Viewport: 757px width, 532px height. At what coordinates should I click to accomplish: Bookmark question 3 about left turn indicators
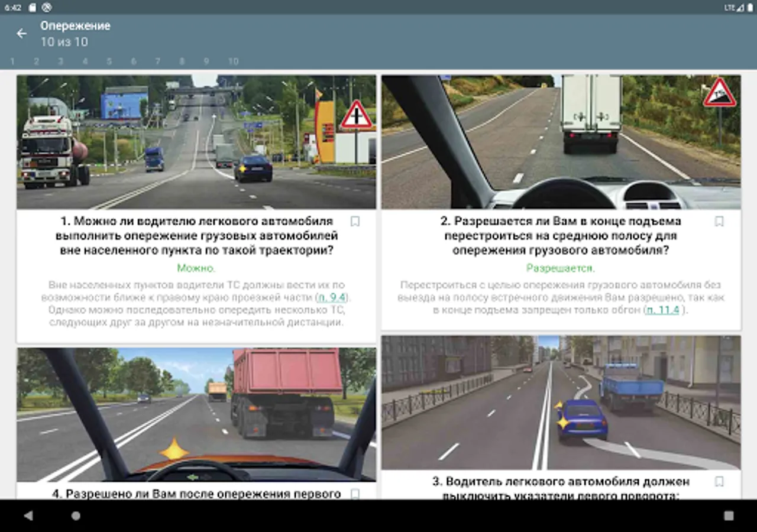719,482
